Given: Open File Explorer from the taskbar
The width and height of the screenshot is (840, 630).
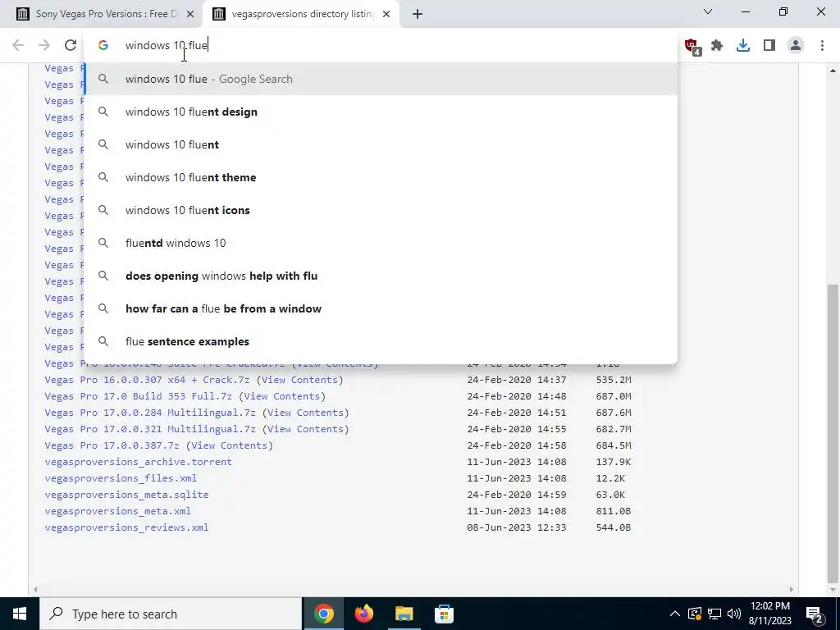Looking at the screenshot, I should (x=404, y=614).
